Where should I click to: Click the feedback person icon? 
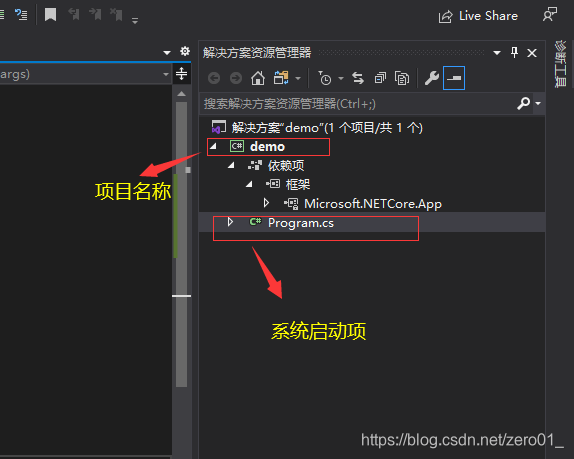click(550, 15)
